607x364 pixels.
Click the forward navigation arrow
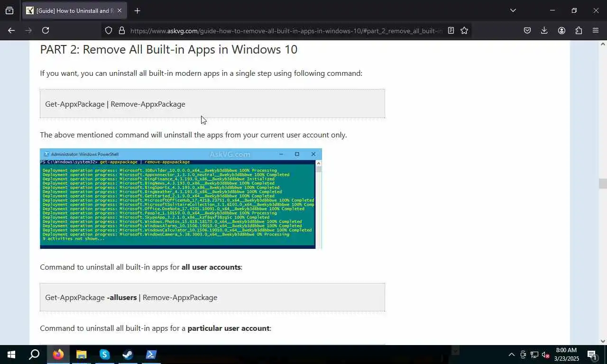tap(28, 30)
